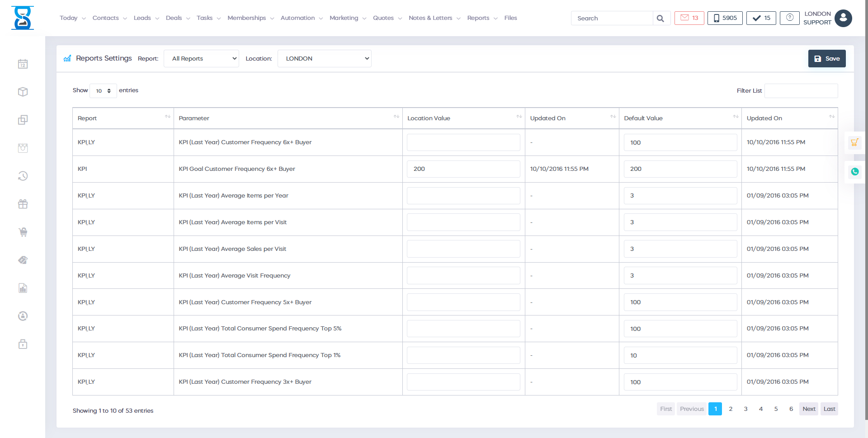
Task: Go to the Next page of entries
Action: click(x=808, y=409)
